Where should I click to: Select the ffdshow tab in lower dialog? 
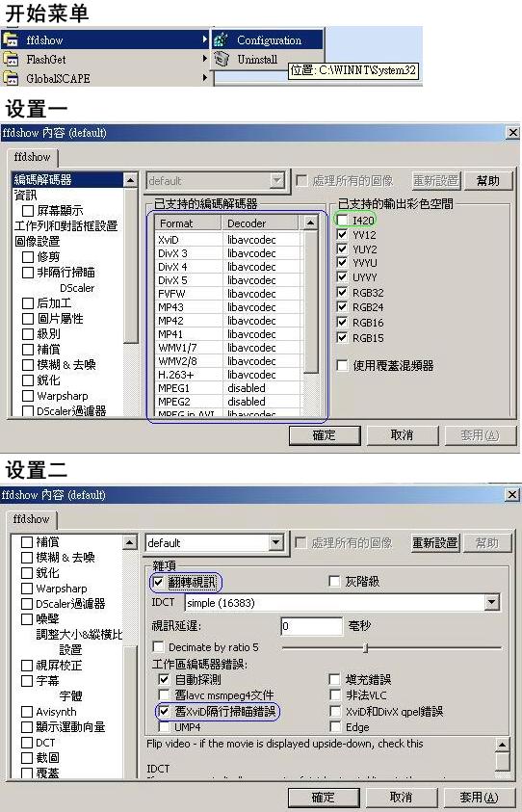pos(31,519)
